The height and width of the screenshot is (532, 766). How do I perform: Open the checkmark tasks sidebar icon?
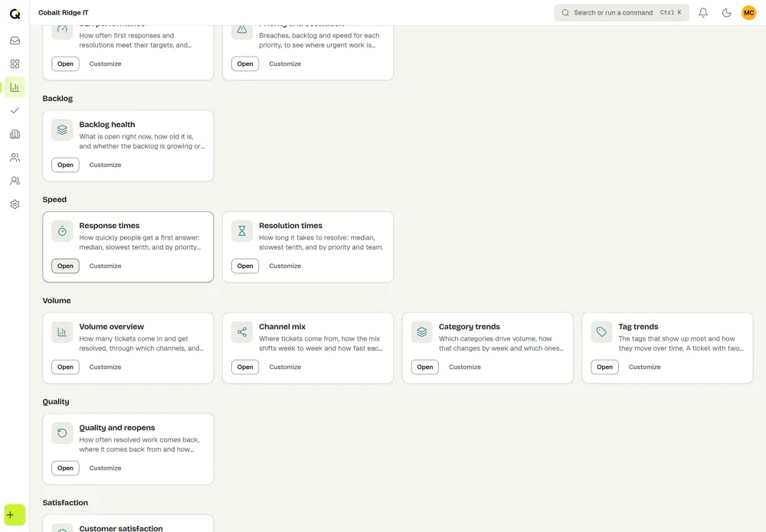coord(15,111)
